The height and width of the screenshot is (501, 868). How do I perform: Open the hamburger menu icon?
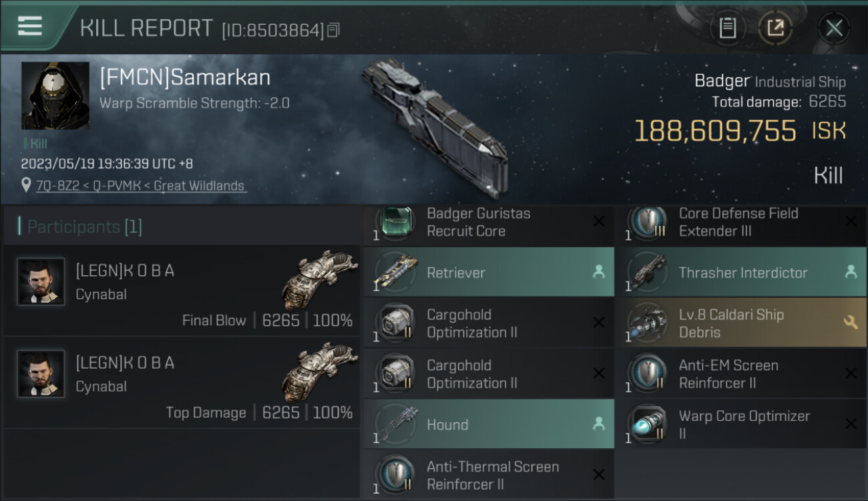click(30, 26)
